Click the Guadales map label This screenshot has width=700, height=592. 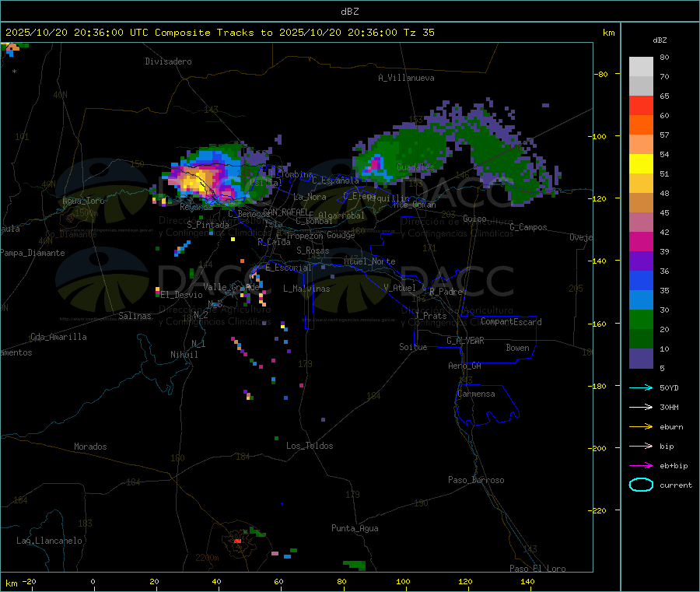point(415,167)
